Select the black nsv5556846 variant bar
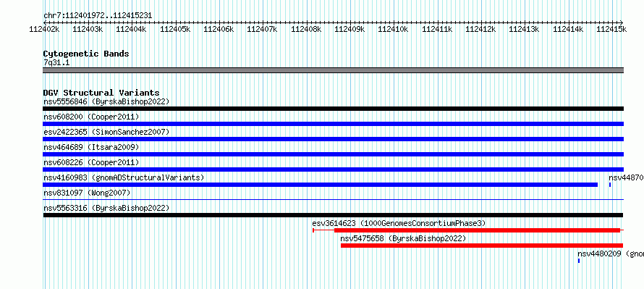This screenshot has width=644, height=289. pyautogui.click(x=333, y=109)
